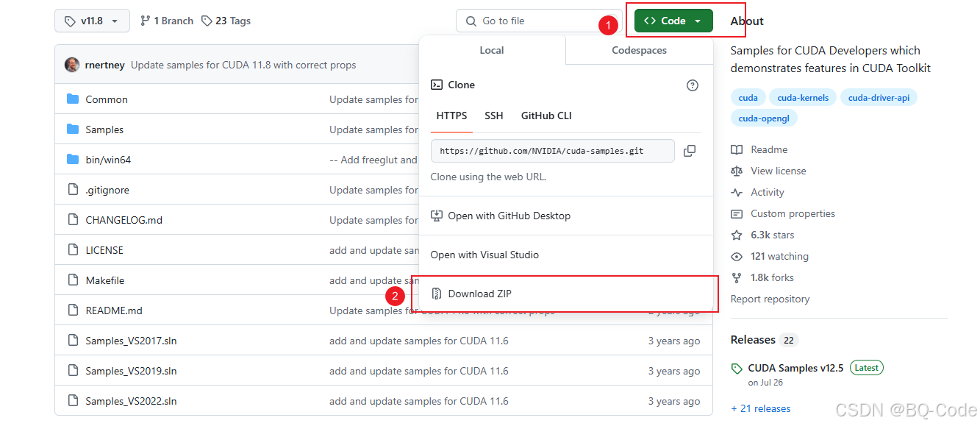View the 6.3k stars list
Image resolution: width=980 pixels, height=426 pixels.
772,235
